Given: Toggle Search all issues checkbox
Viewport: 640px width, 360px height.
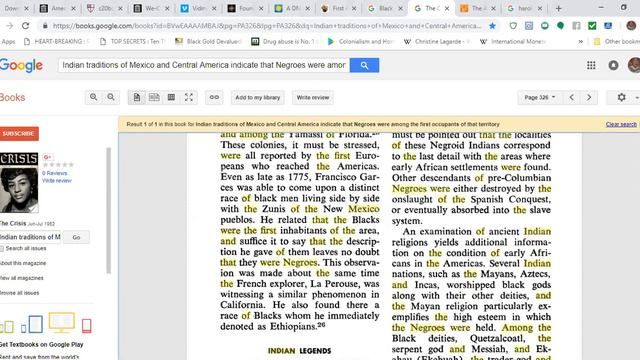Looking at the screenshot, I should tap(2, 249).
